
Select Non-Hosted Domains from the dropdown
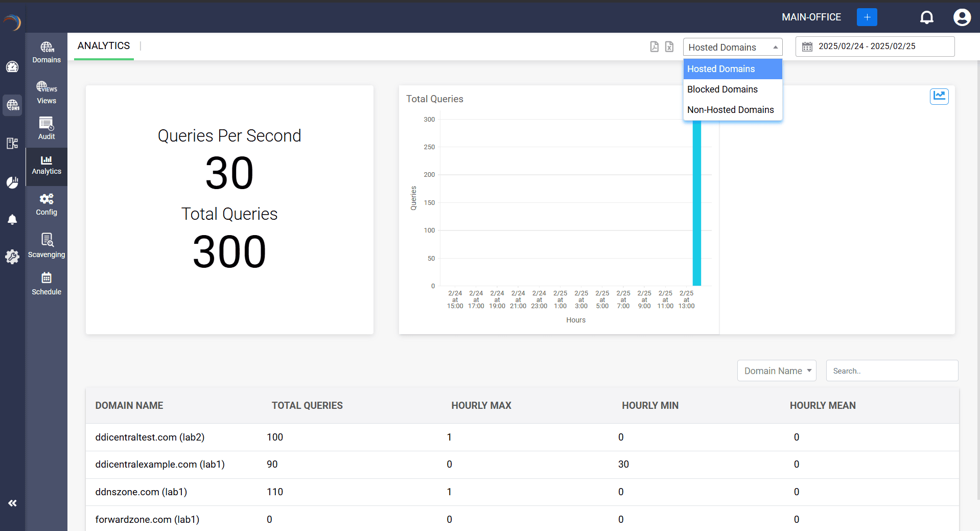(x=731, y=109)
